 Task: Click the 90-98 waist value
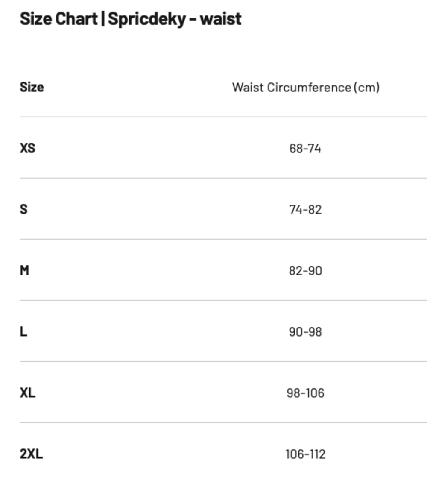point(305,332)
